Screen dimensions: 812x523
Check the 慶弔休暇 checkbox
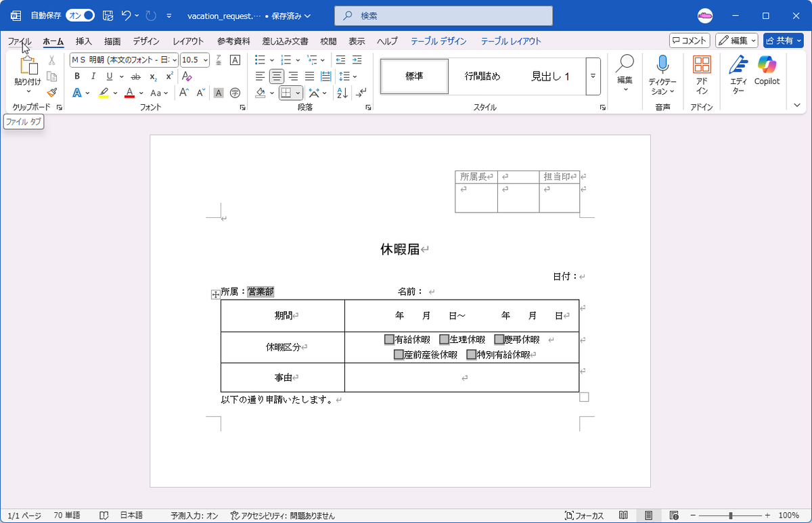coord(499,340)
